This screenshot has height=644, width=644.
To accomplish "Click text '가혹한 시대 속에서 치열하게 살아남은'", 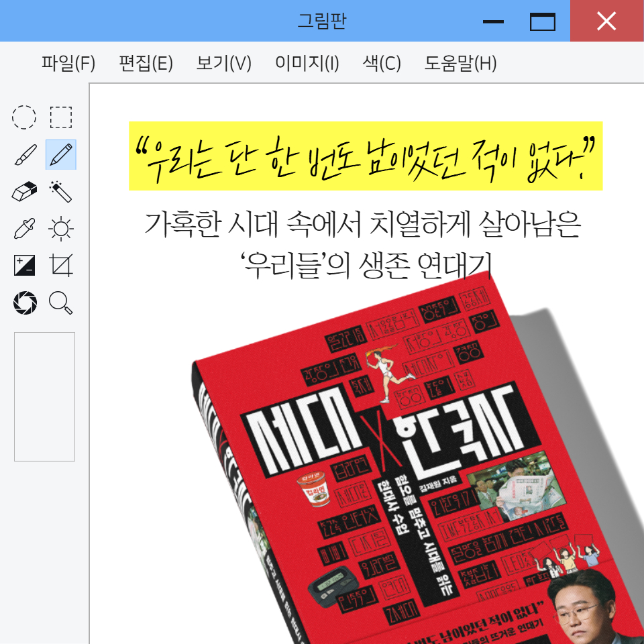I will [x=363, y=225].
